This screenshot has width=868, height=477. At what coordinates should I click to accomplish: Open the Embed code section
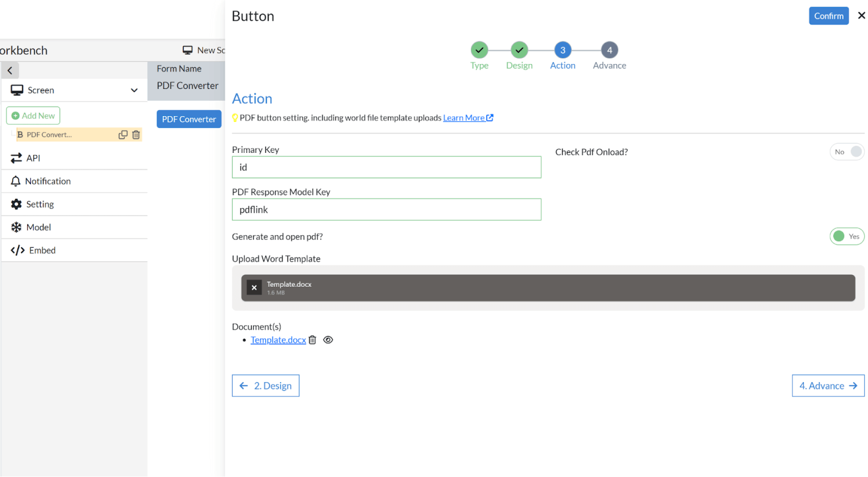click(x=75, y=250)
